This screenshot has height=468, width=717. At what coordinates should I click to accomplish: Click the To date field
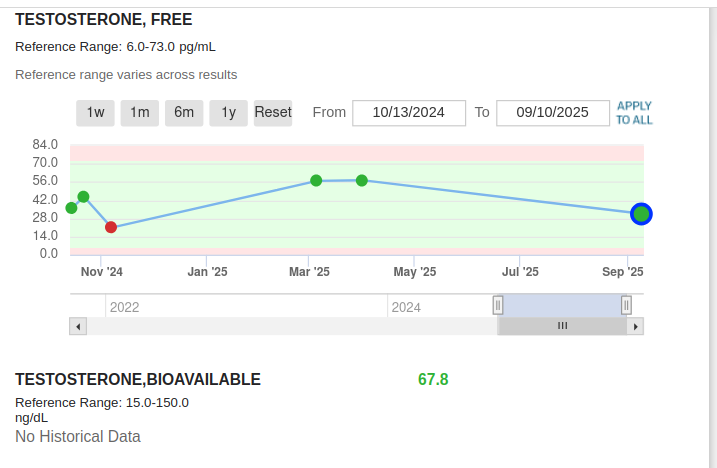[x=553, y=113]
